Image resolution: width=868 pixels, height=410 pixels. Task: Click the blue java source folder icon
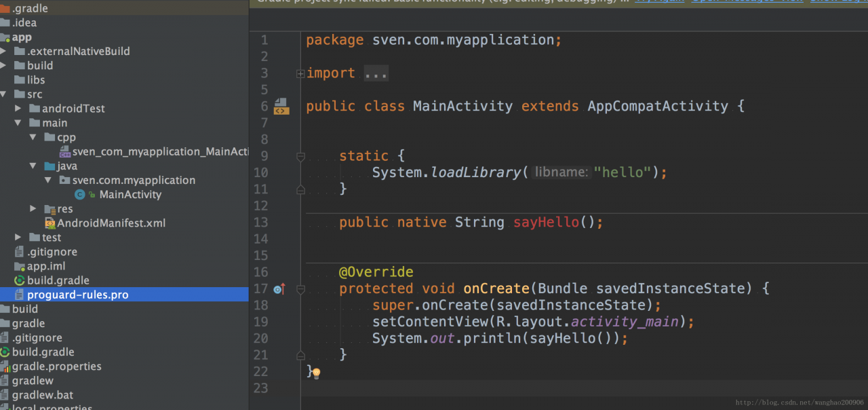tap(50, 166)
